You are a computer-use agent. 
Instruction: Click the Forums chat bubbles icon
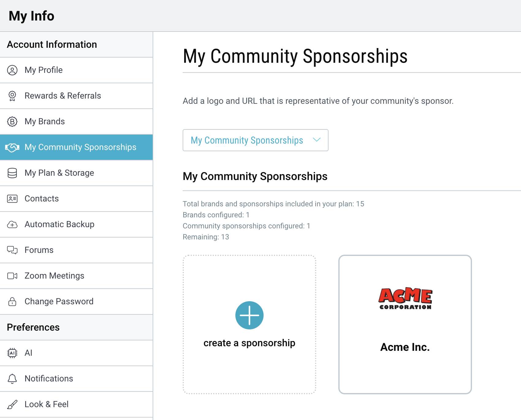pos(12,250)
